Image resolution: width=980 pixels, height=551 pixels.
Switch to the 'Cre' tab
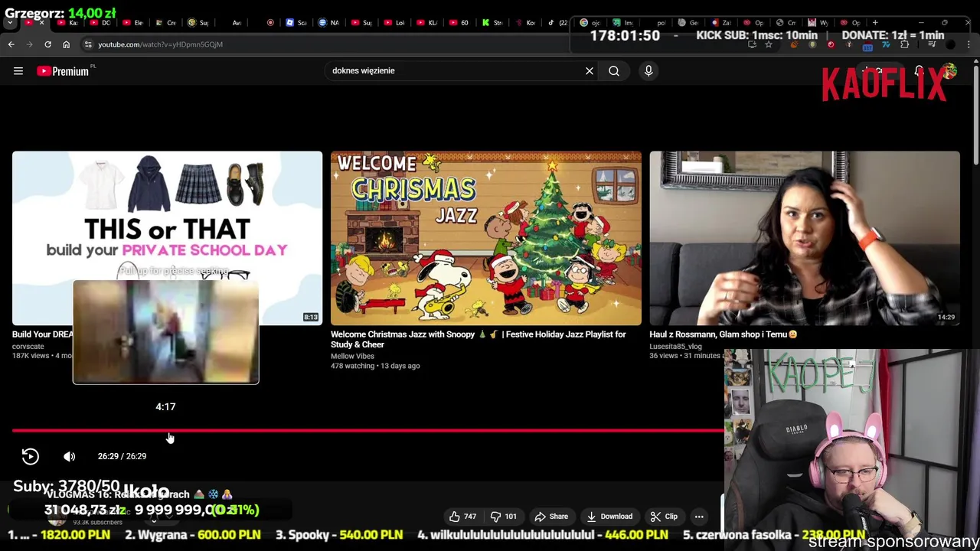click(166, 22)
